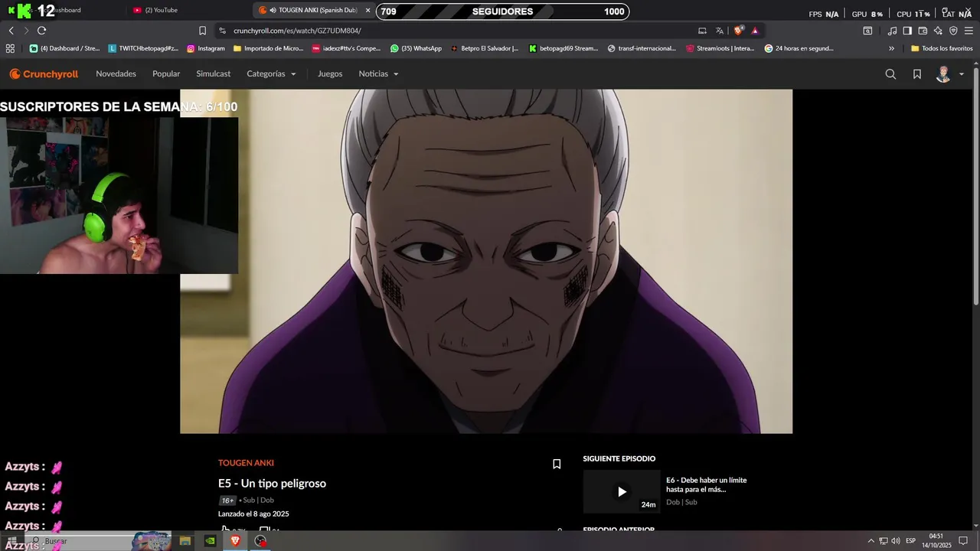Bookmark this page in the browser
Image resolution: width=980 pixels, height=551 pixels.
(202, 31)
